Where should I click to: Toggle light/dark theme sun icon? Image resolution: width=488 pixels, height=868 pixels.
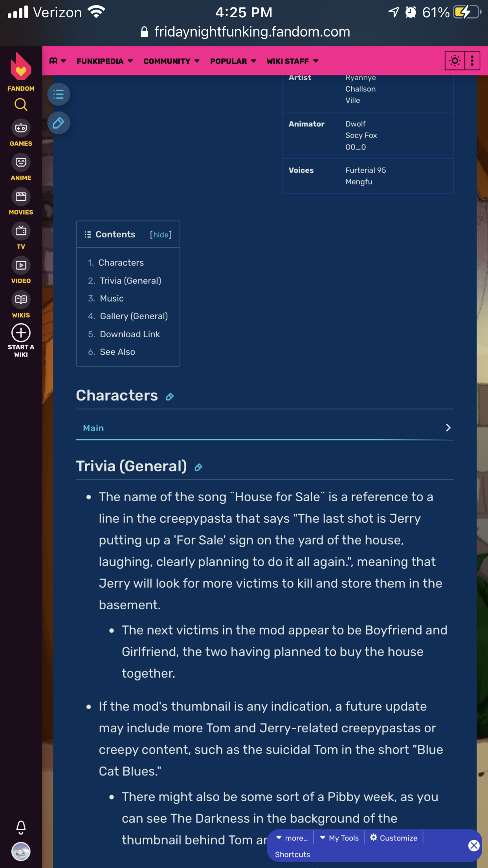pos(455,61)
